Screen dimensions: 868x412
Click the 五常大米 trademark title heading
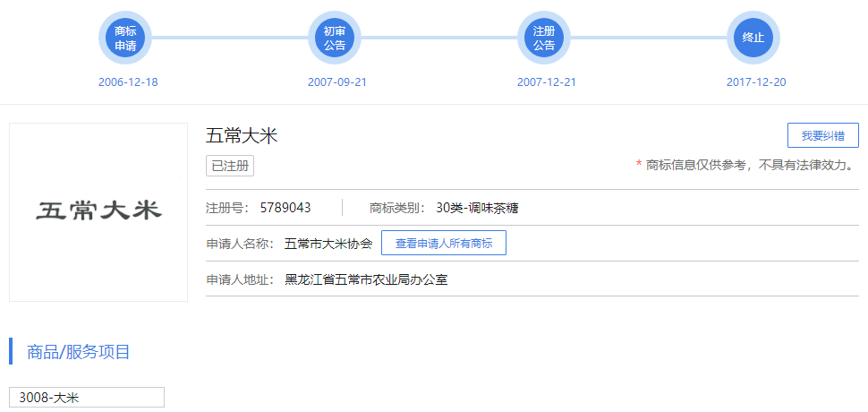(242, 135)
